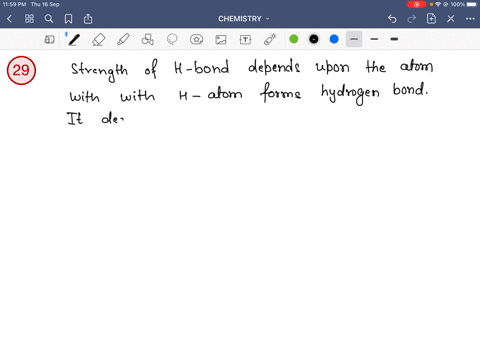Tap the battery indicator in status bar
Viewport: 480px width, 360px height.
coord(472,4)
